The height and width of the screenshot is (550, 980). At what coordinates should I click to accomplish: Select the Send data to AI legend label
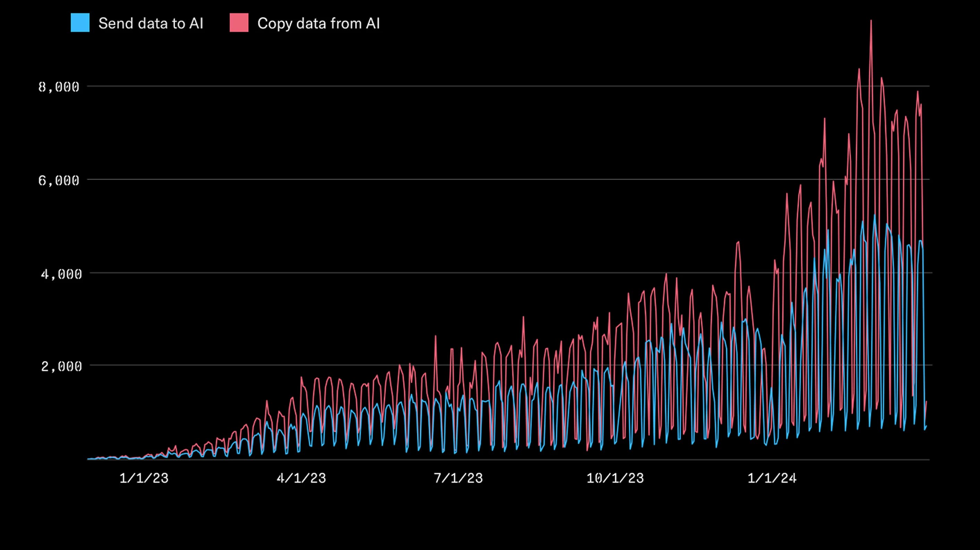(151, 24)
